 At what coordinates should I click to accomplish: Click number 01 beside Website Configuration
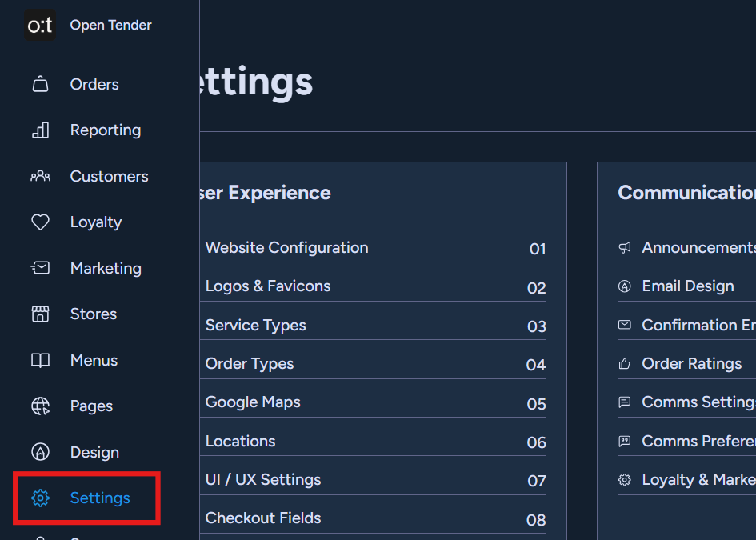538,249
